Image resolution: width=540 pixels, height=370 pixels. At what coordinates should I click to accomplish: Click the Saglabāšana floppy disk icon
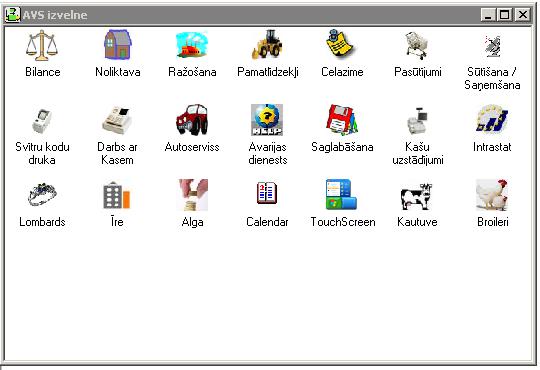point(342,120)
